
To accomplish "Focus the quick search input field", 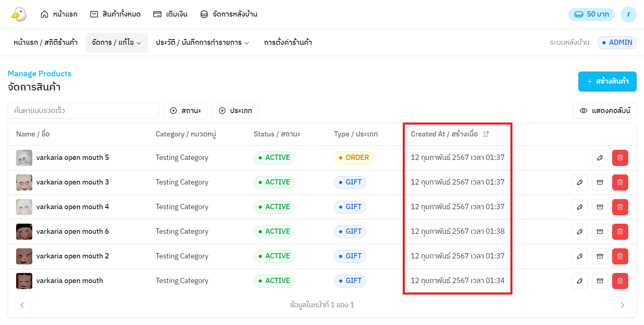I will click(83, 111).
